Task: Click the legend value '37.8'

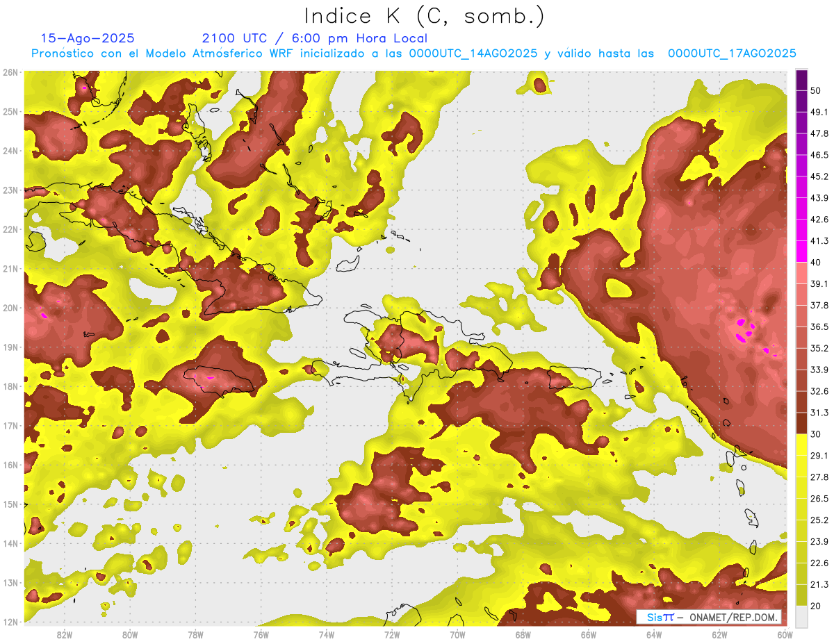Action: pos(819,305)
